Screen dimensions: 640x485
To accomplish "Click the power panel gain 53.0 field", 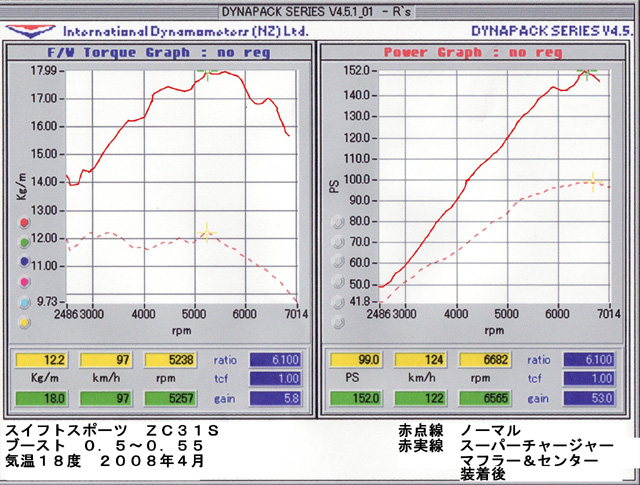I will coord(589,398).
